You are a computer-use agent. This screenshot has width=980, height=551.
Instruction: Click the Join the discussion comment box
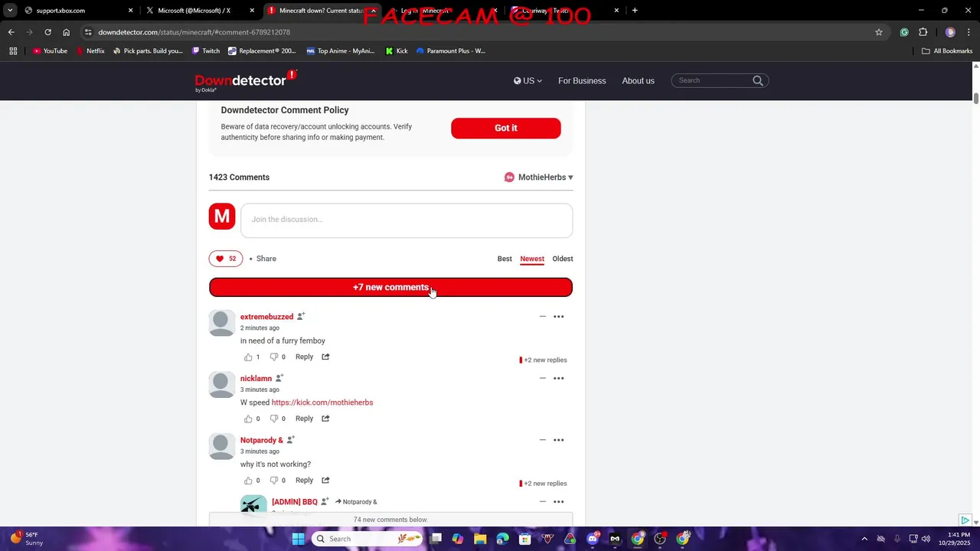click(407, 220)
